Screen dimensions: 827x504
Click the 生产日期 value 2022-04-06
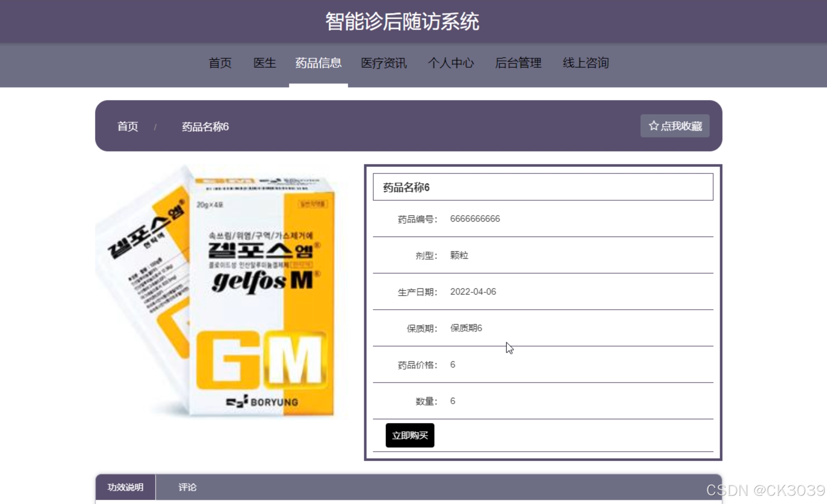[x=473, y=292]
